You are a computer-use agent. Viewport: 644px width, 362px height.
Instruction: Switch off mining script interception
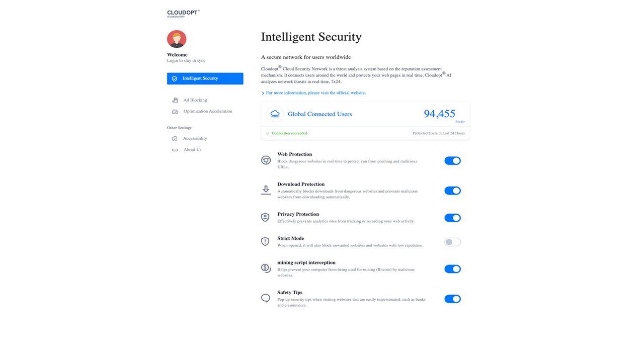(x=452, y=269)
